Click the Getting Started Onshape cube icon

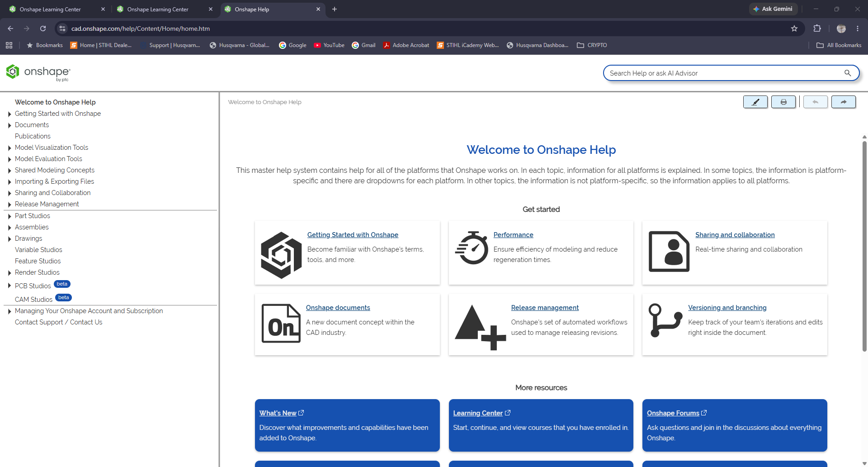click(x=281, y=255)
